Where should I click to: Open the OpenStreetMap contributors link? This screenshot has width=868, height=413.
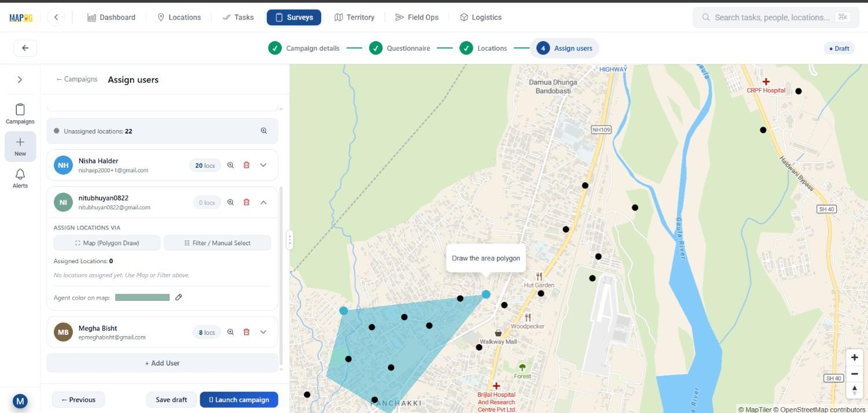pos(820,409)
